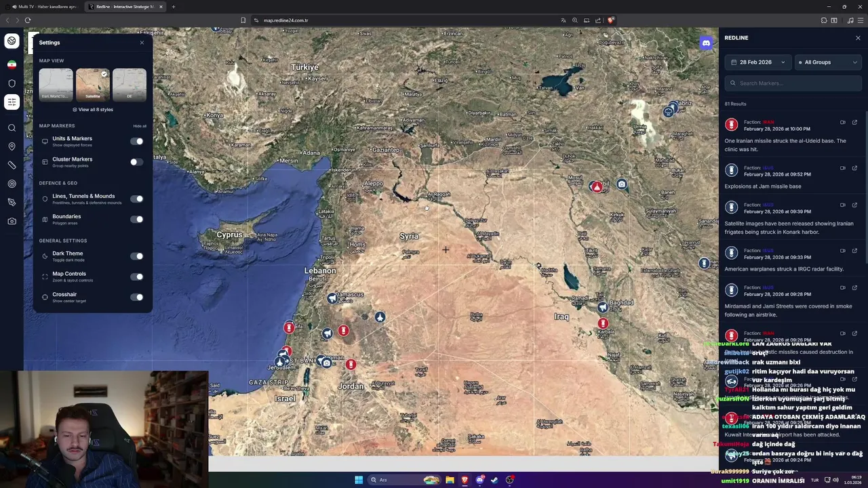Select the target range rings tool
The image size is (868, 488).
tap(12, 184)
